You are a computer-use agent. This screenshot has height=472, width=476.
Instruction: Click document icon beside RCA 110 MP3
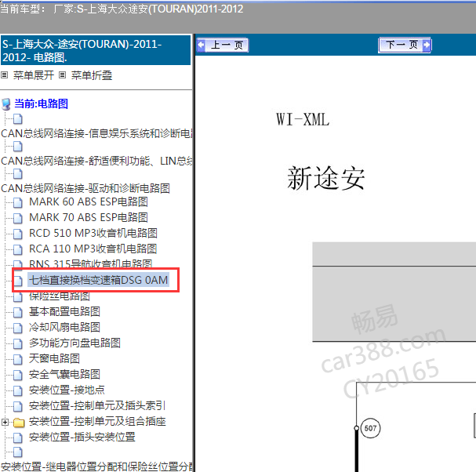tap(17, 249)
